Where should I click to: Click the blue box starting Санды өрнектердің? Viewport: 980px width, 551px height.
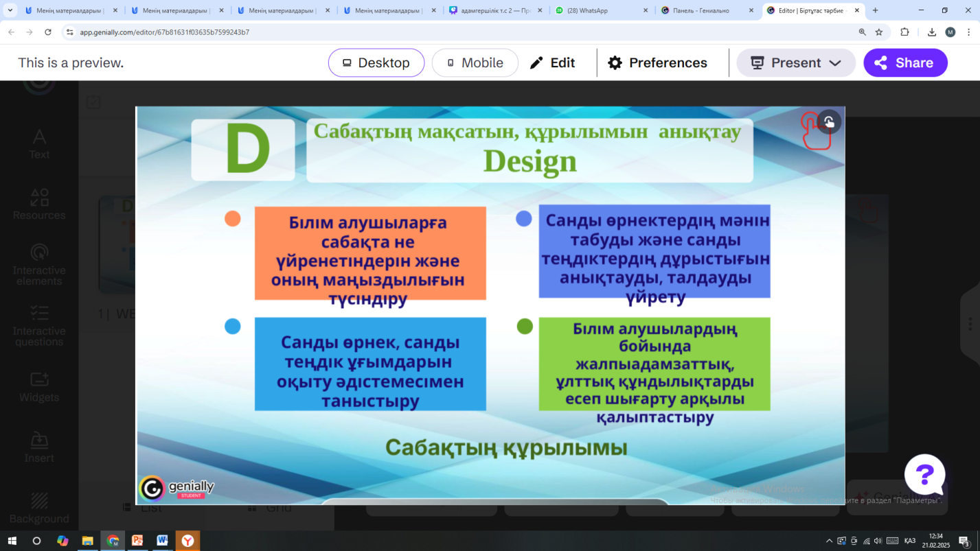pyautogui.click(x=654, y=251)
